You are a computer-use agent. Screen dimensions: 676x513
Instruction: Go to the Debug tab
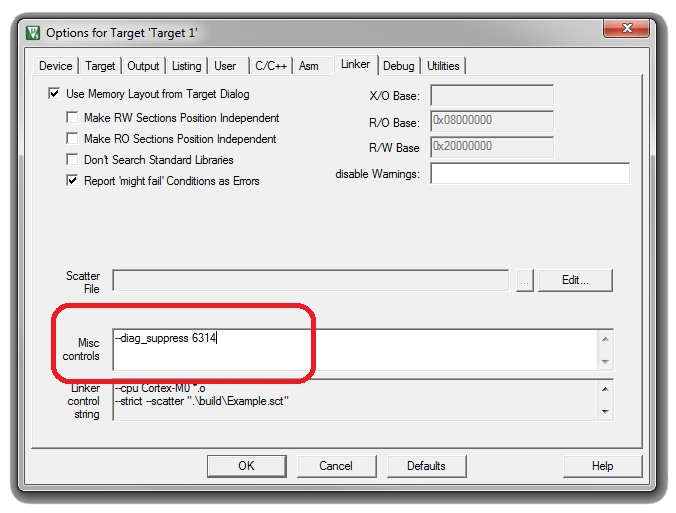(x=398, y=66)
